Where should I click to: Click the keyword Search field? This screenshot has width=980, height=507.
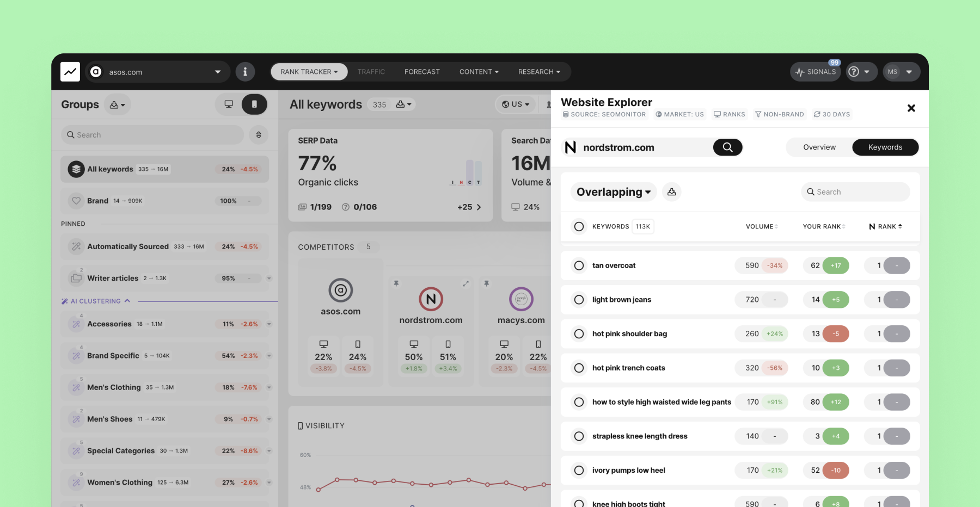click(x=855, y=191)
